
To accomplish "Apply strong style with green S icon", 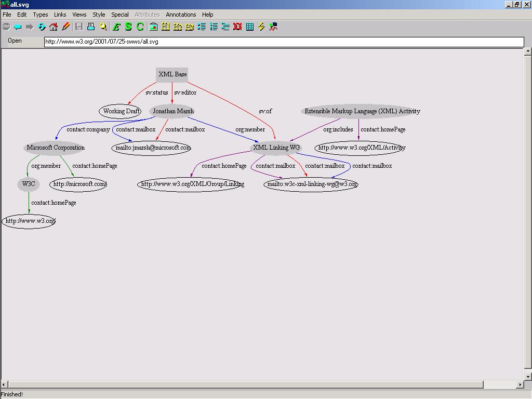I will point(128,26).
